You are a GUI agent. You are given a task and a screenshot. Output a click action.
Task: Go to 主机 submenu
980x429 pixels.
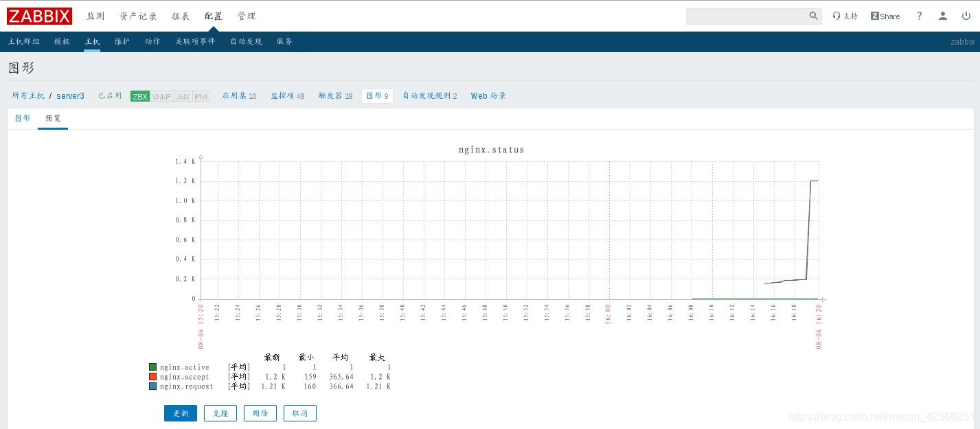pos(92,41)
